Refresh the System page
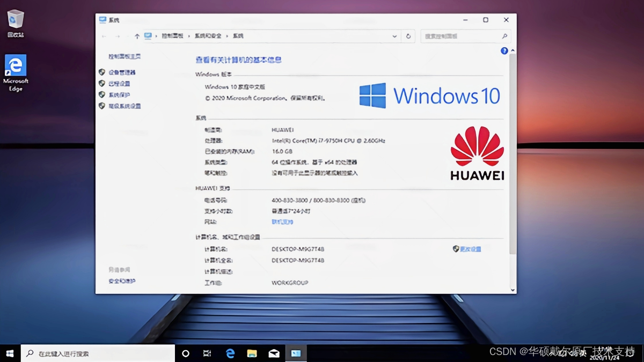Image resolution: width=644 pixels, height=362 pixels. coord(408,36)
